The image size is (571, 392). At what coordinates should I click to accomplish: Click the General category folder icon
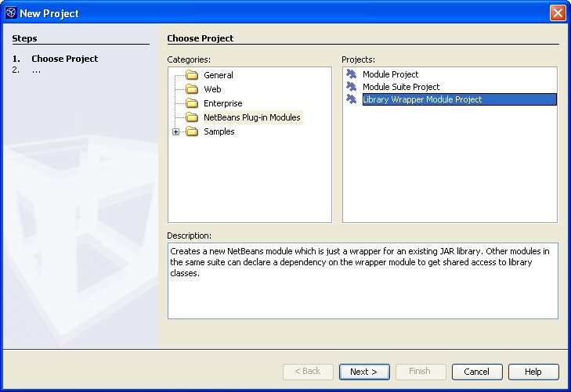click(x=192, y=75)
